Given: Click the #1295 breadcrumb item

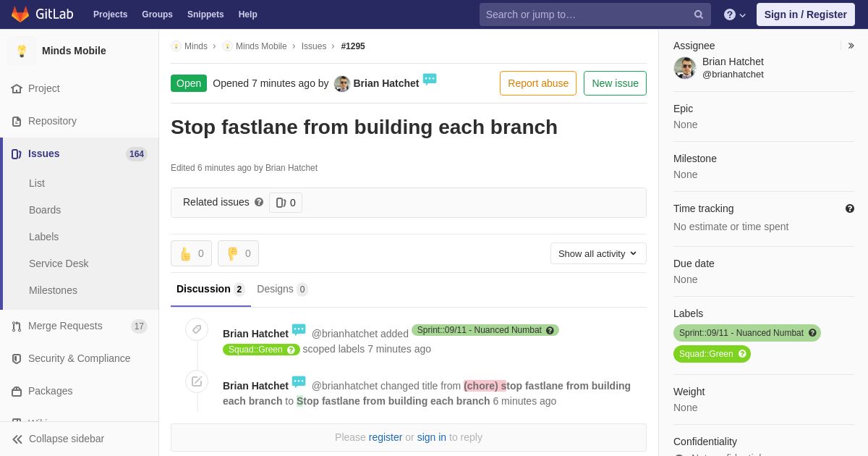Looking at the screenshot, I should coord(353,46).
